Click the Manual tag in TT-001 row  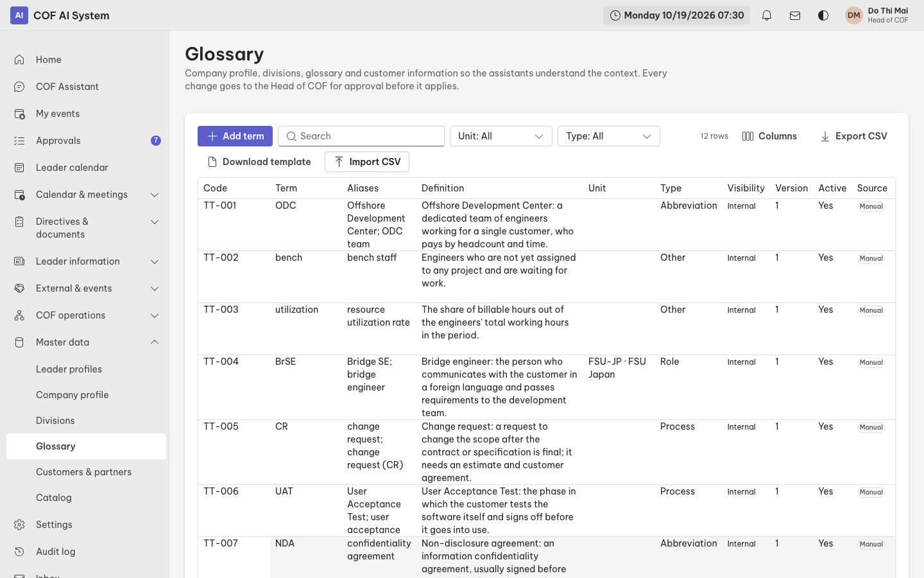point(871,207)
